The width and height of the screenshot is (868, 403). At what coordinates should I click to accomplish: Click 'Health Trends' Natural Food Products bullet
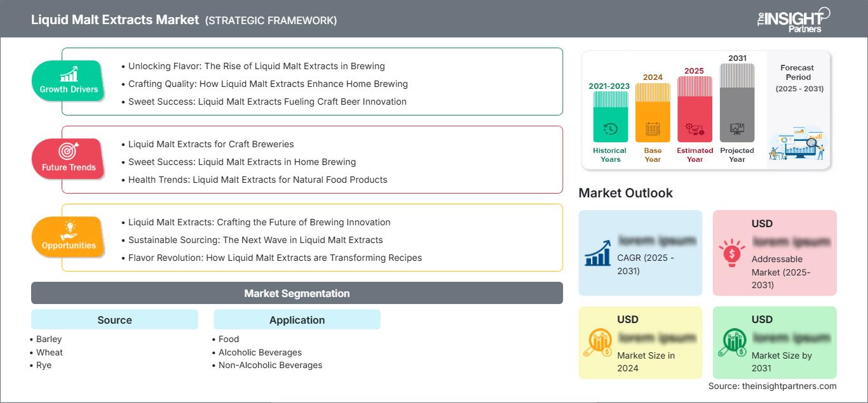pyautogui.click(x=258, y=180)
